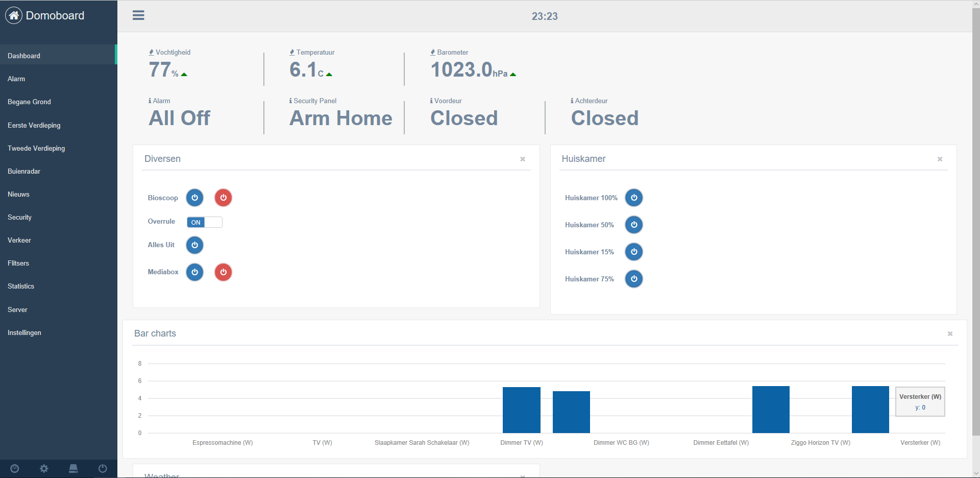Toggle the Overrule ON switch

pyautogui.click(x=205, y=222)
